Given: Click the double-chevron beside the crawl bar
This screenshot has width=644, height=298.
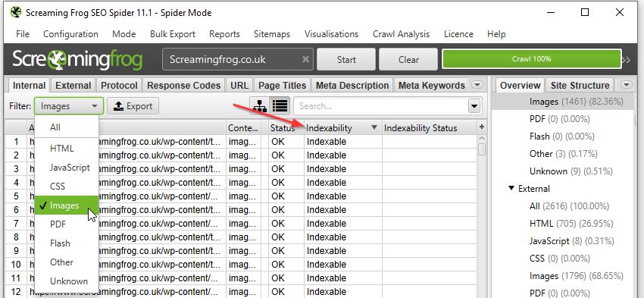Looking at the screenshot, I should pyautogui.click(x=626, y=60).
